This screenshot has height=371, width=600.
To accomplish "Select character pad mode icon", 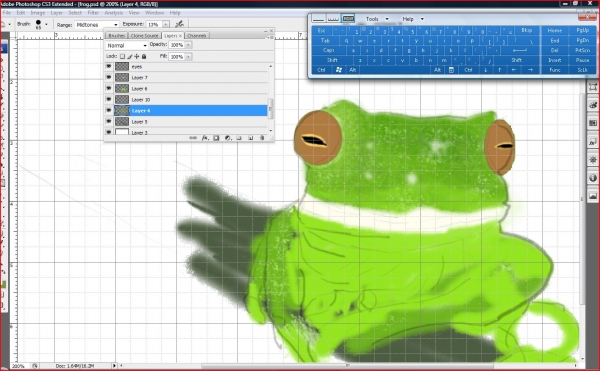I will (x=333, y=18).
